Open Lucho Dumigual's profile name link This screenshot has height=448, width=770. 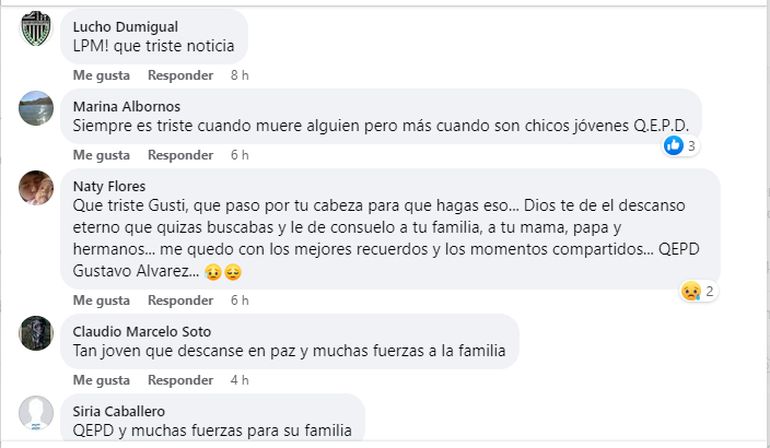(127, 26)
